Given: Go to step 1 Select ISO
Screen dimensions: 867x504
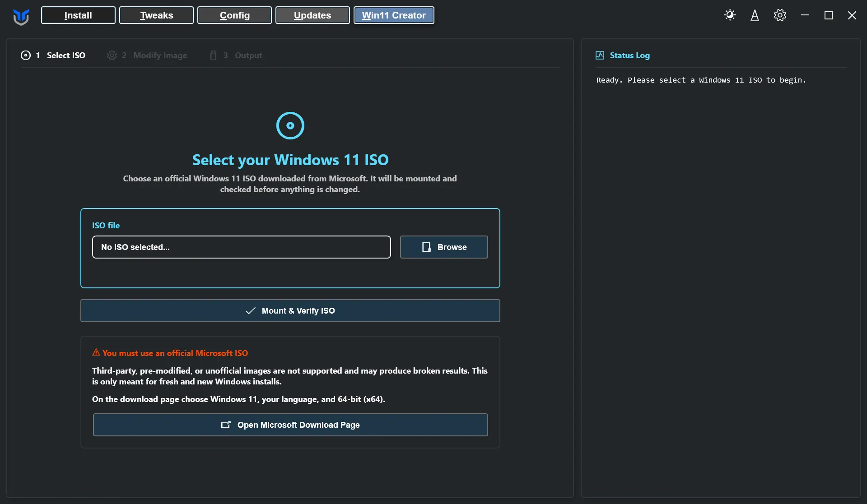Looking at the screenshot, I should point(53,55).
